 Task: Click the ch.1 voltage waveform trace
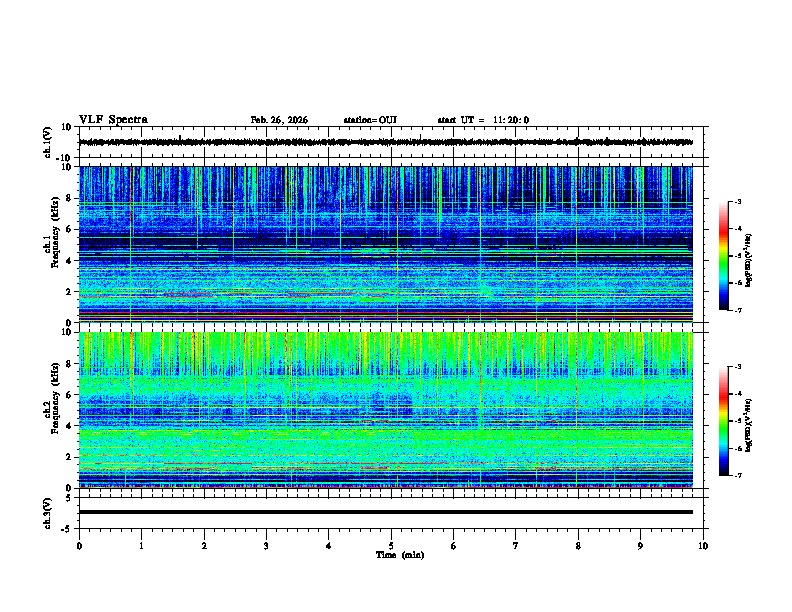385,142
